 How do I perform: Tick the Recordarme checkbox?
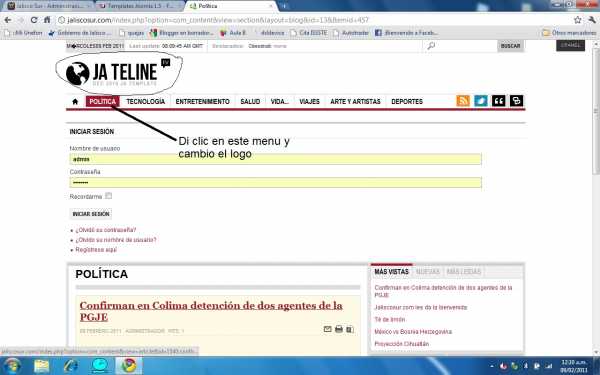click(109, 196)
